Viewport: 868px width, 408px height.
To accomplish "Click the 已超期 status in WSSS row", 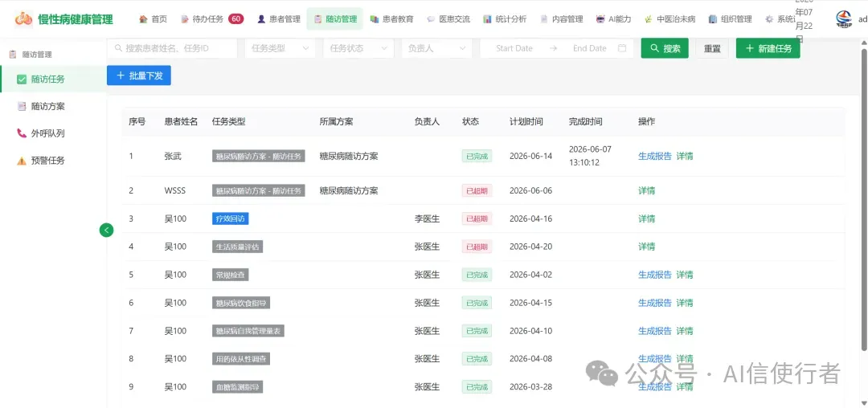I will [x=477, y=190].
